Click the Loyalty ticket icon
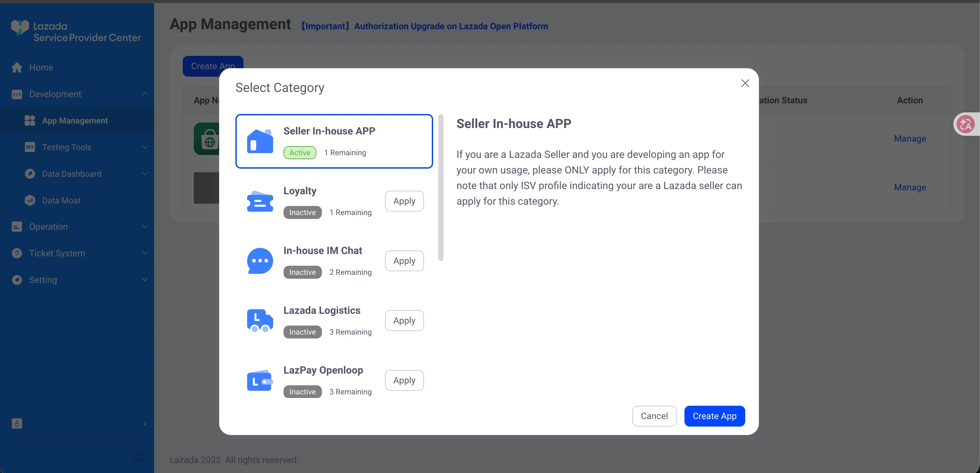Viewport: 980px width, 473px height. [x=260, y=201]
